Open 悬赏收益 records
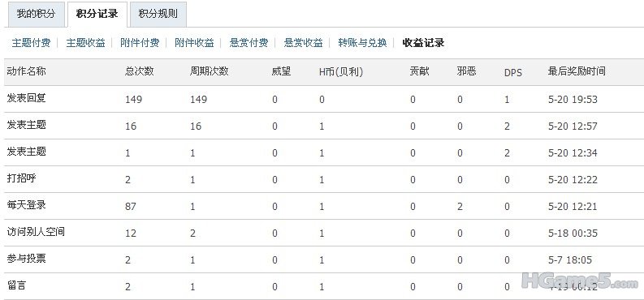644x300 pixels. 303,43
